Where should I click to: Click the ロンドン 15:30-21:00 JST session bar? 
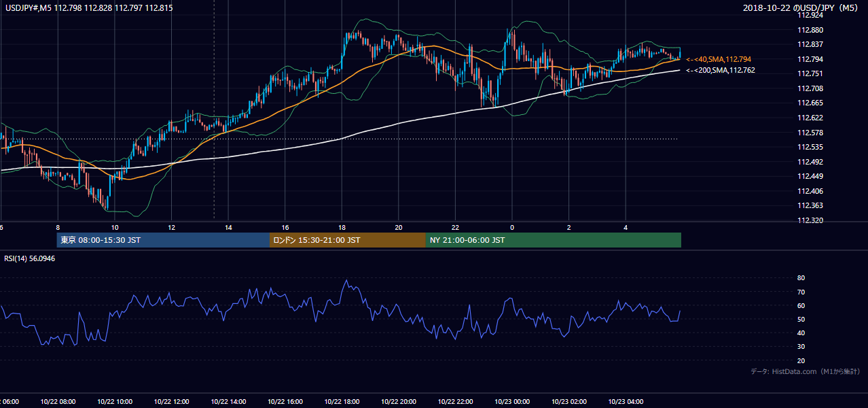click(348, 240)
